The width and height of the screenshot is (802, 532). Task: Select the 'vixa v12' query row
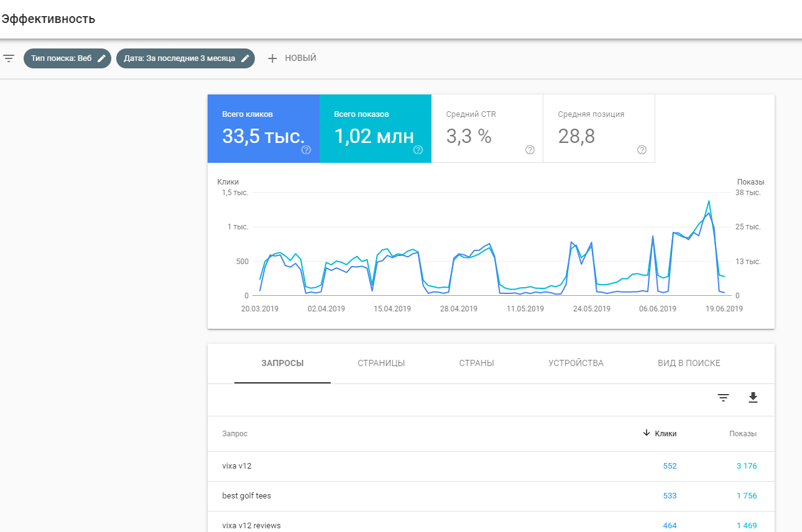tap(491, 466)
